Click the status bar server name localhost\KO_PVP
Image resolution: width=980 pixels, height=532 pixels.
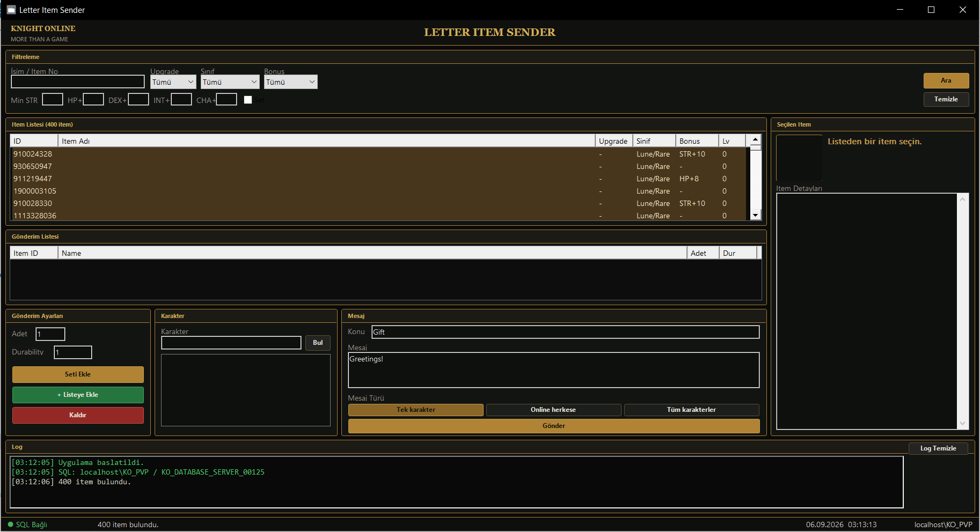(944, 524)
